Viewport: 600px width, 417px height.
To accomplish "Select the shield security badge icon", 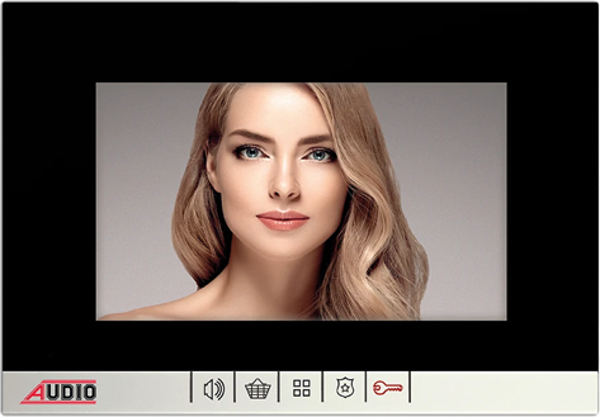I will 345,388.
